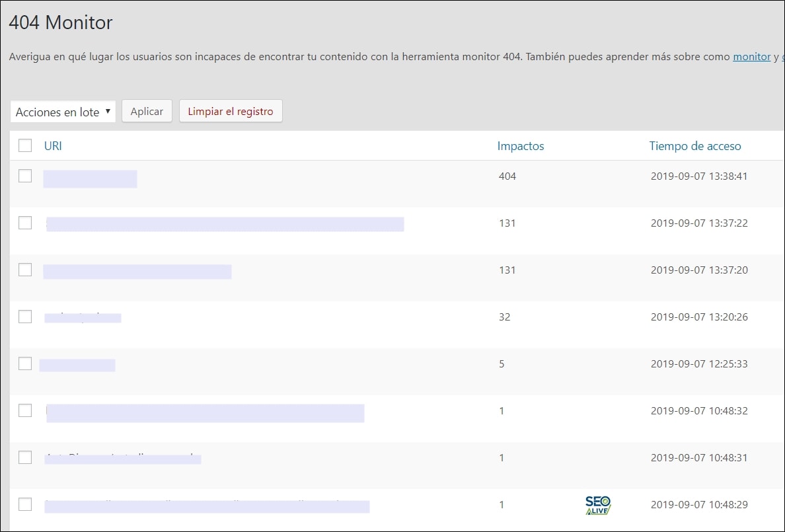Sort the table by URI column
The width and height of the screenshot is (785, 532).
pyautogui.click(x=53, y=146)
